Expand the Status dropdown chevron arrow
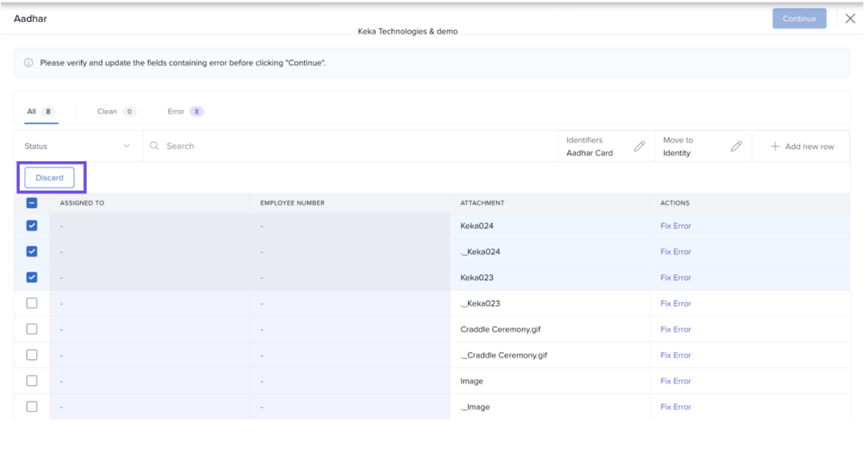The image size is (868, 458). pos(127,146)
